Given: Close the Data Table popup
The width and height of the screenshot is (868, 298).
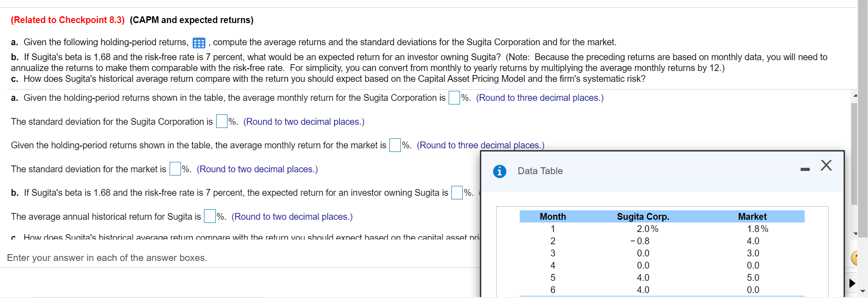Looking at the screenshot, I should [826, 166].
